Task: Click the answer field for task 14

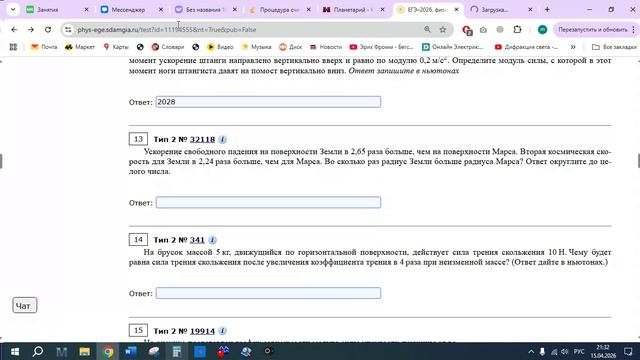Action: click(268, 293)
